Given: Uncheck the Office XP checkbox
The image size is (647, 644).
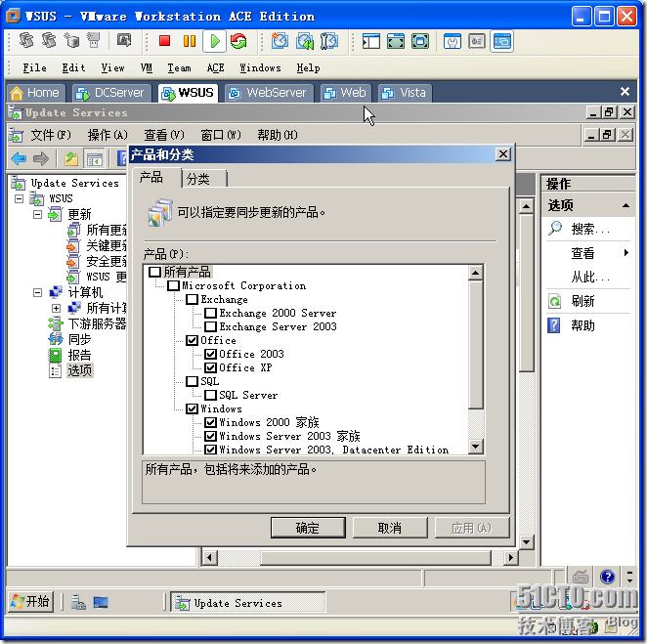Looking at the screenshot, I should tap(210, 367).
